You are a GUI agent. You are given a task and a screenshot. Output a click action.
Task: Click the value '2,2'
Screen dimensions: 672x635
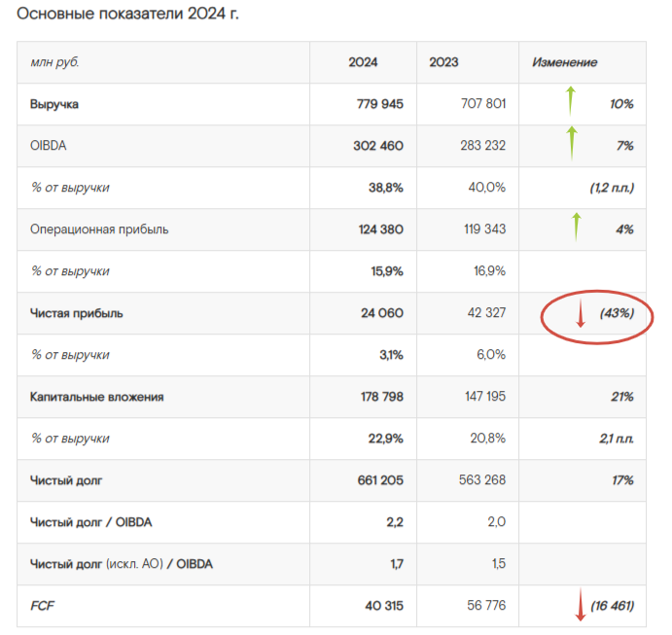[395, 522]
